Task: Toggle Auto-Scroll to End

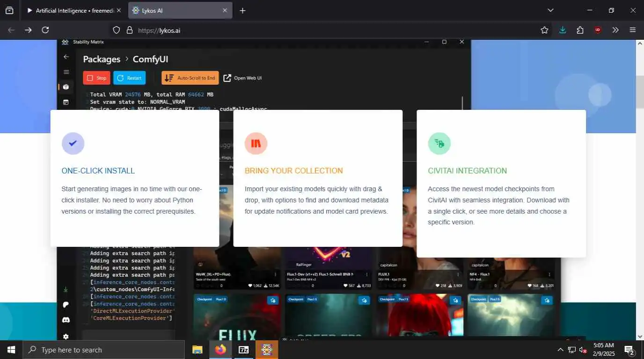Action: 190,78
